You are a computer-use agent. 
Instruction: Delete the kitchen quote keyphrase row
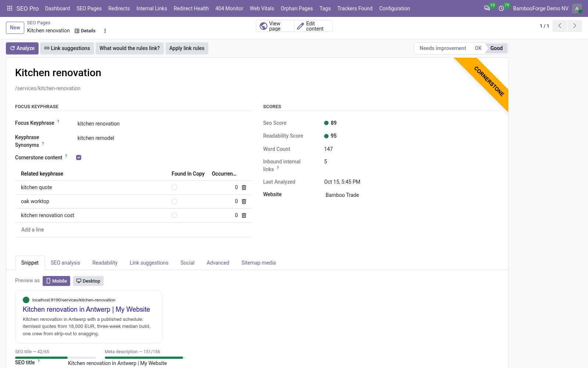[x=244, y=187]
